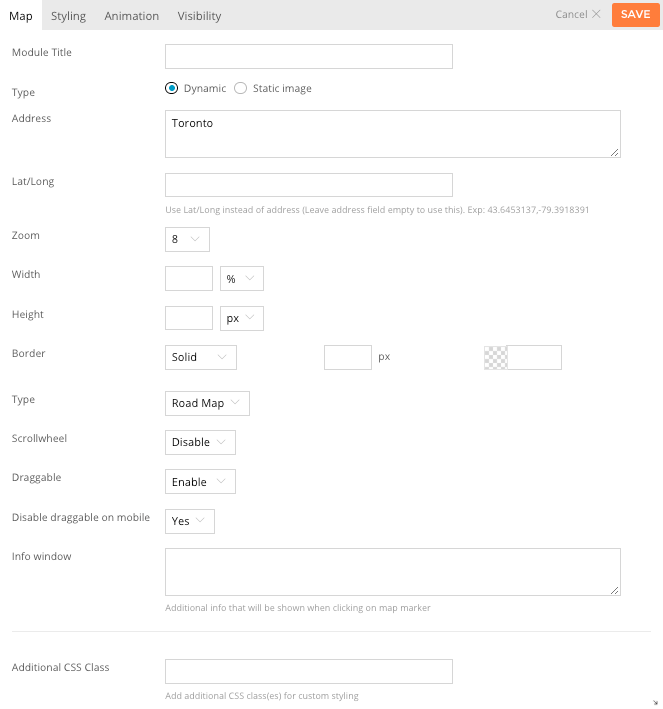Click 'Add additional CSS class(es)' hint text
The image size is (663, 709).
click(262, 696)
